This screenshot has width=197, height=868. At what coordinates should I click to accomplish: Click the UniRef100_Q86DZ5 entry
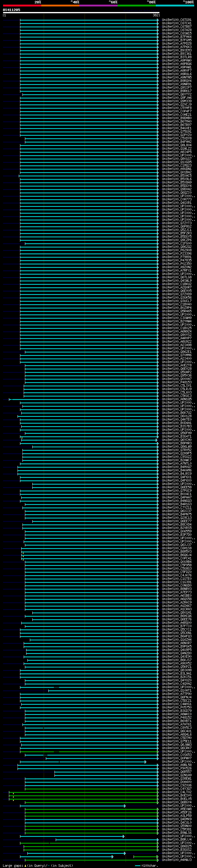pos(176,846)
